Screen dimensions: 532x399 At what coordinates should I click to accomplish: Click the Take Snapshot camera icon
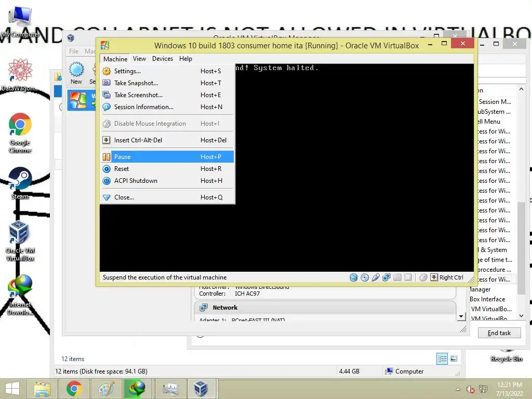coord(107,83)
